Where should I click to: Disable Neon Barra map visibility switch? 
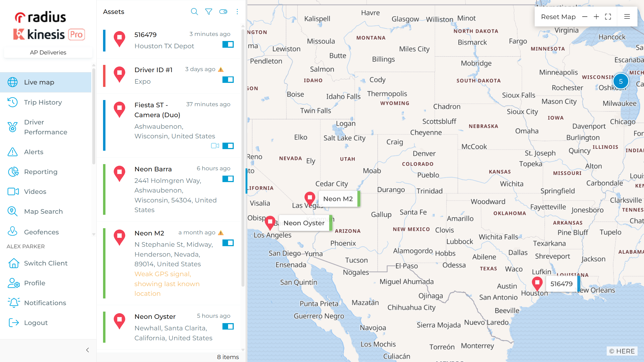(228, 179)
